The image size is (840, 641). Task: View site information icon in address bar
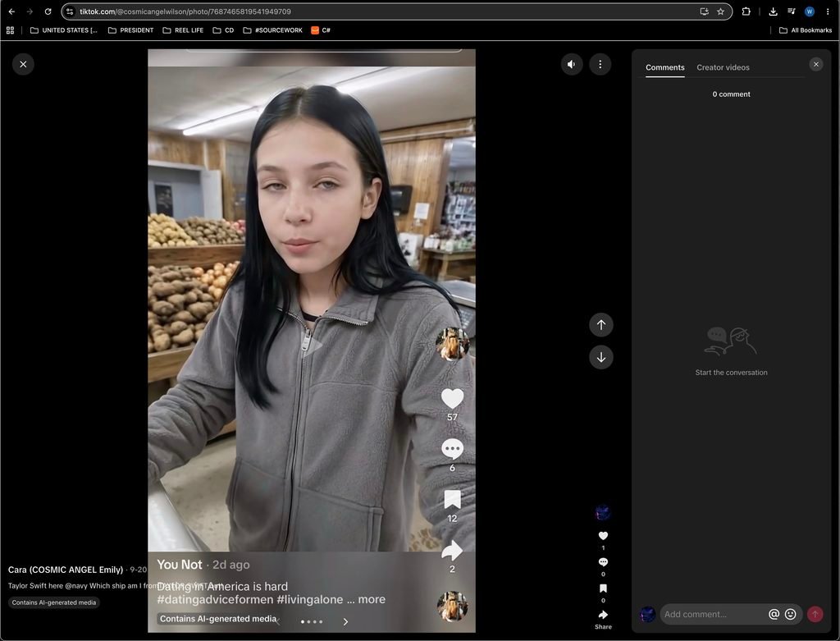point(70,11)
